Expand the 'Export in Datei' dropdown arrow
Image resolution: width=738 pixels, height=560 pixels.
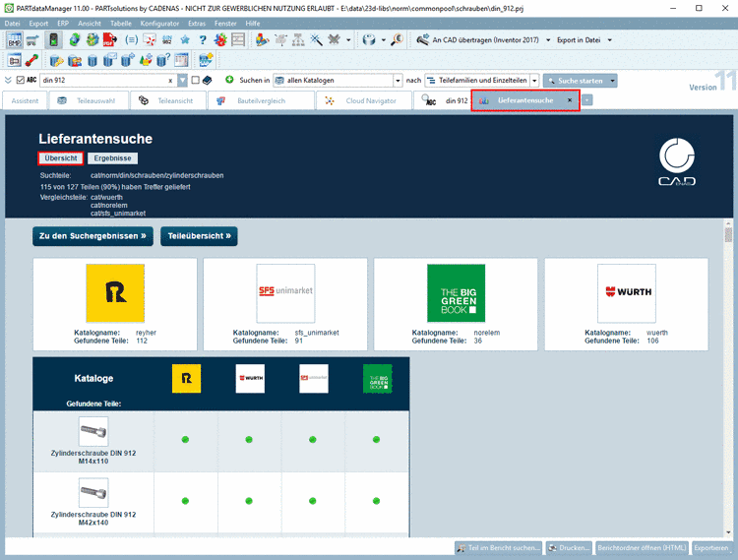tap(609, 40)
